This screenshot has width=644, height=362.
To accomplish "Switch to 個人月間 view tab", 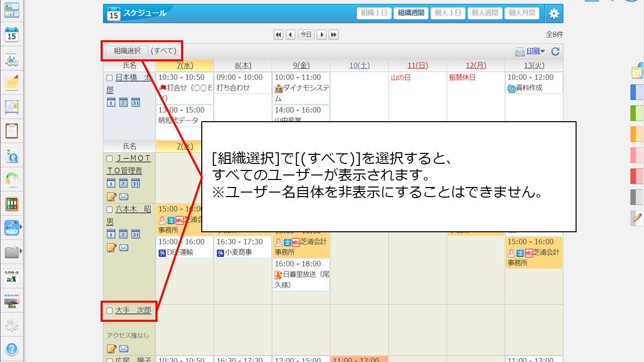I will pyautogui.click(x=521, y=13).
